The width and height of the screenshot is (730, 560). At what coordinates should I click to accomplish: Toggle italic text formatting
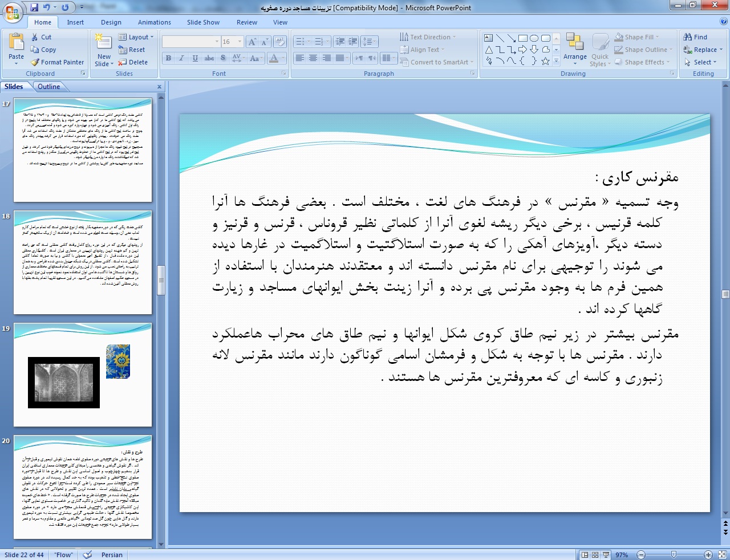tap(181, 58)
